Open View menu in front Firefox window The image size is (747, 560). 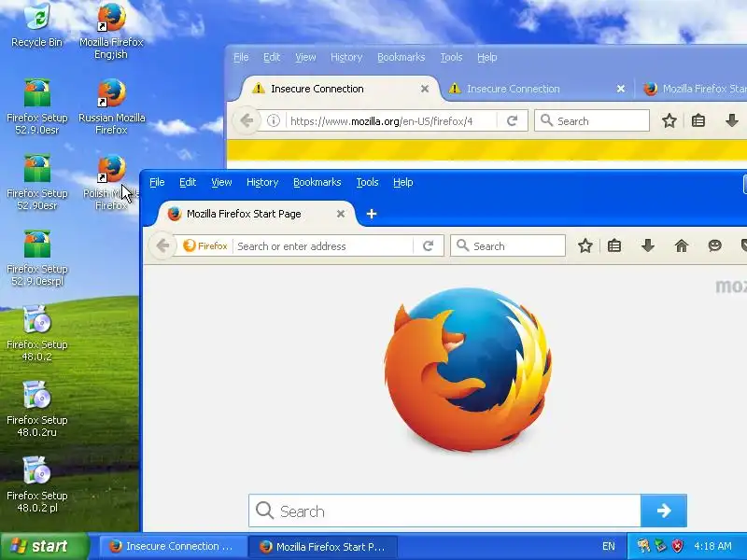pyautogui.click(x=221, y=182)
